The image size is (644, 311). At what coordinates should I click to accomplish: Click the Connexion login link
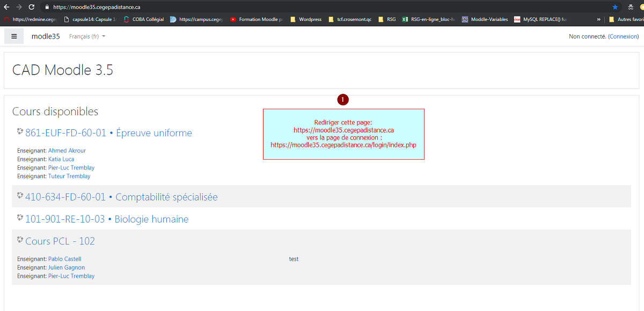[x=624, y=36]
